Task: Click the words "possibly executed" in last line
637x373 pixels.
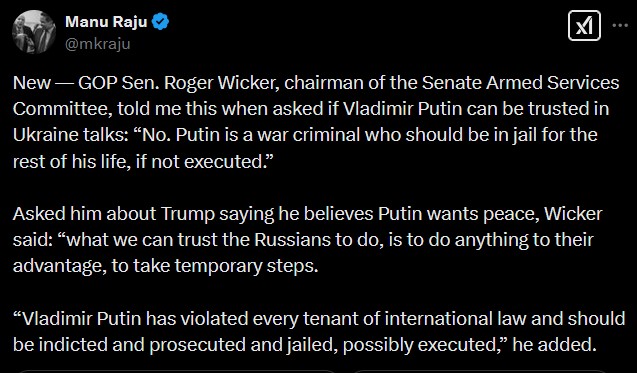Action: pos(418,345)
